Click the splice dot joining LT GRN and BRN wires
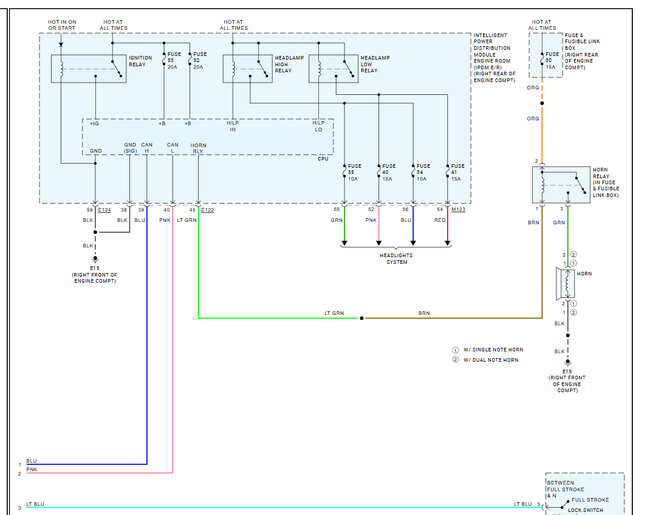 tap(361, 318)
